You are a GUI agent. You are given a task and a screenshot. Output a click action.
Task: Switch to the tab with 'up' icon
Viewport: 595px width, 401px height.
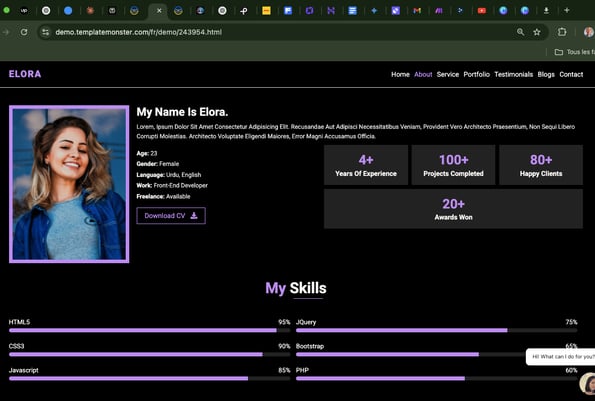[24, 11]
